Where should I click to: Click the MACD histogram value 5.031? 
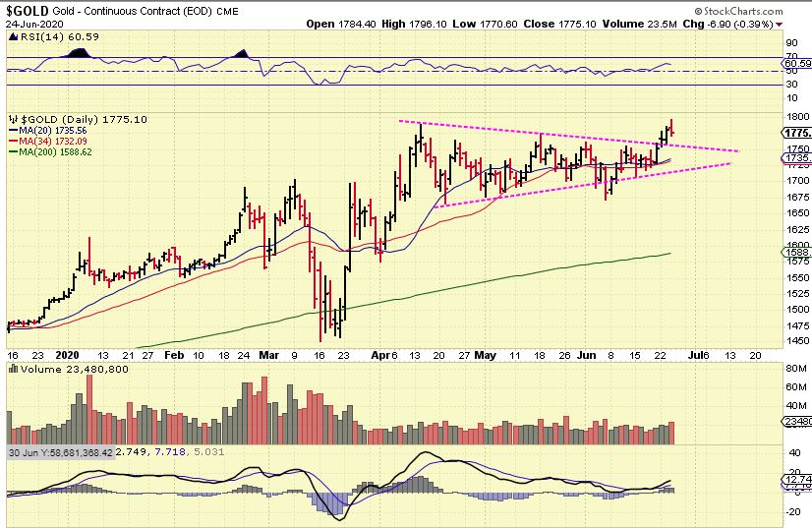coord(208,452)
